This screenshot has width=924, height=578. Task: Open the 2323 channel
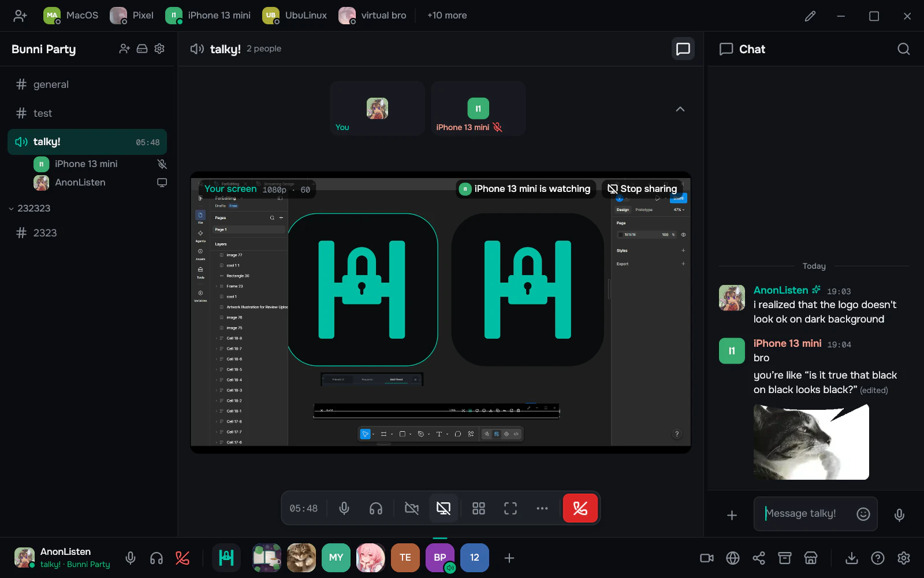coord(87,233)
